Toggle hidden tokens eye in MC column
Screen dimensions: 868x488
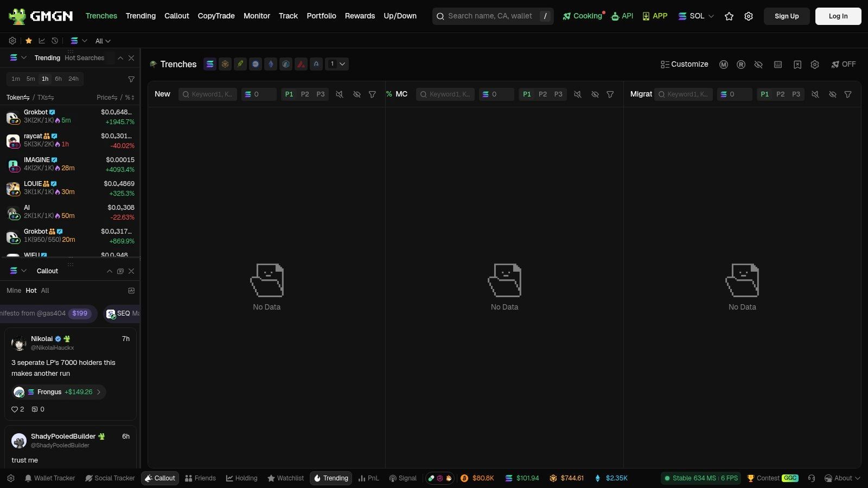595,94
